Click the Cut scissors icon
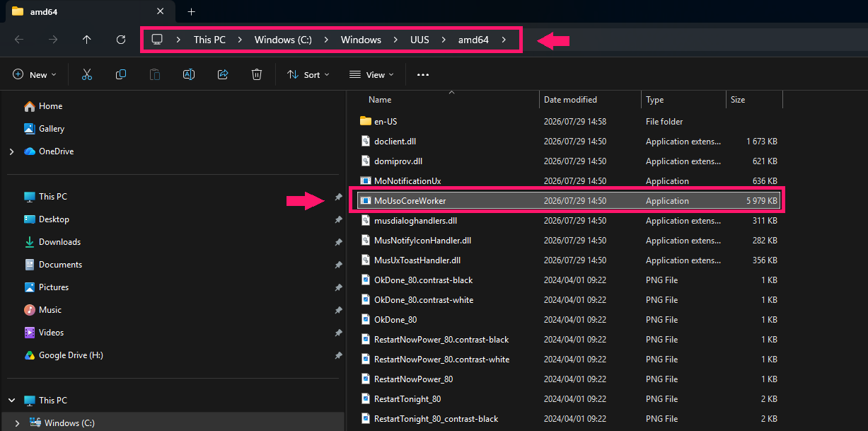 pyautogui.click(x=87, y=74)
